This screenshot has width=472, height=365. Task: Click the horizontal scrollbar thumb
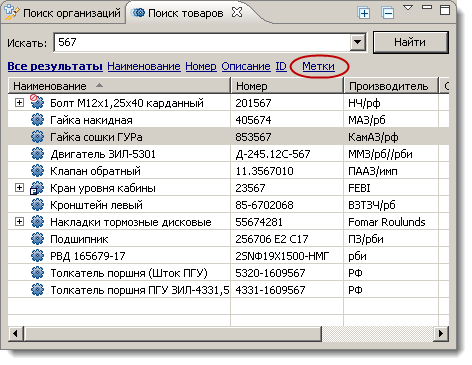(x=173, y=333)
